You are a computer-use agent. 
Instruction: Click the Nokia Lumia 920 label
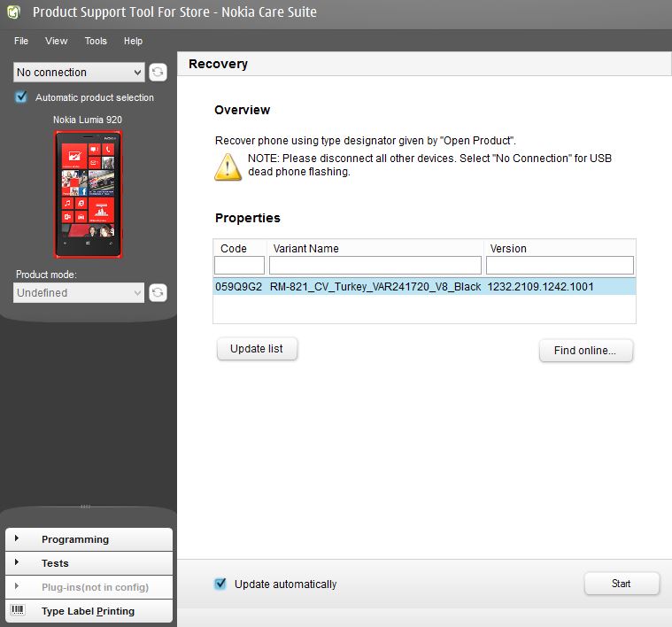(88, 120)
